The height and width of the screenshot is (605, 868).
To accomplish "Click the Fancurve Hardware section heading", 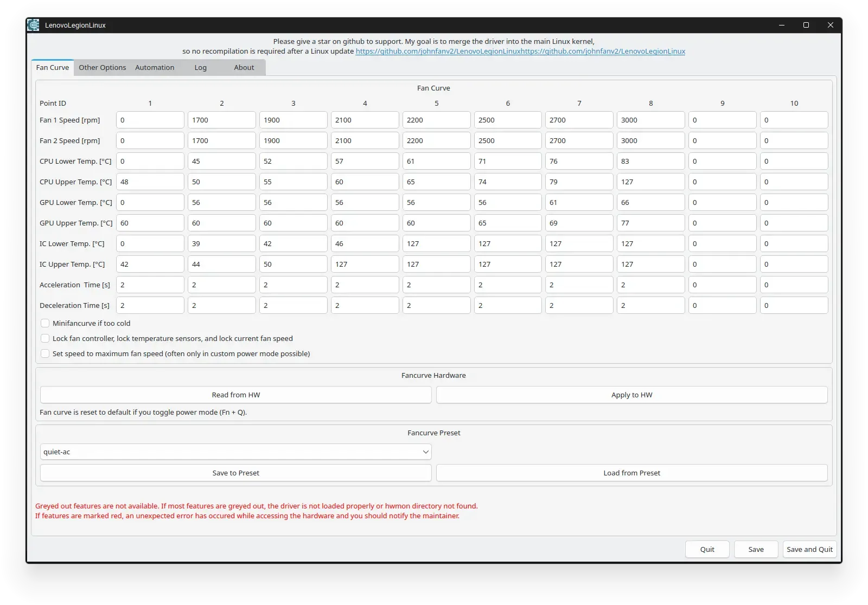I will click(433, 375).
